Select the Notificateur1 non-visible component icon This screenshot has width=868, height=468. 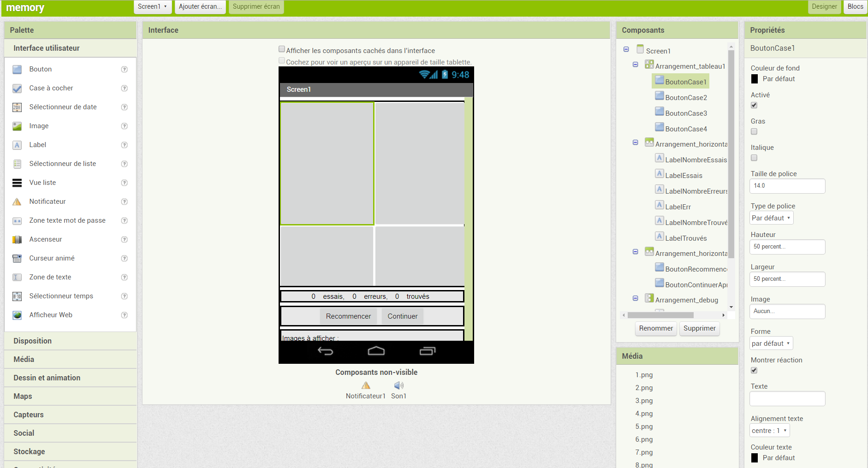pos(366,385)
